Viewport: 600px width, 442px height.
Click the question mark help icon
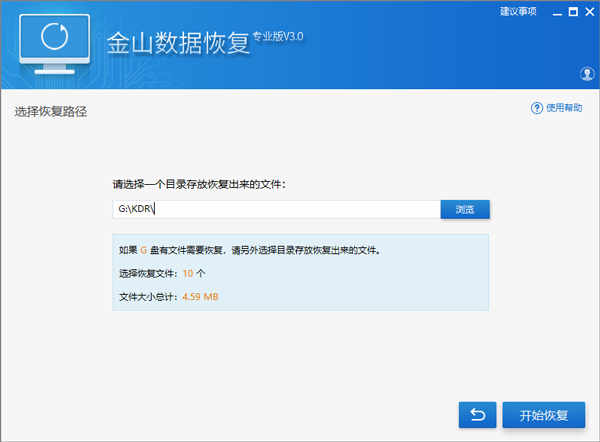(x=536, y=108)
